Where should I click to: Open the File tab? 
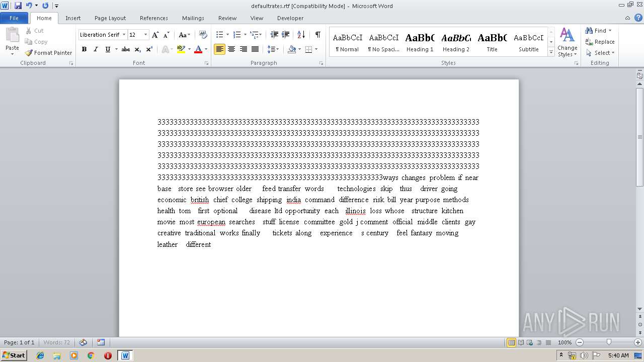tap(14, 18)
